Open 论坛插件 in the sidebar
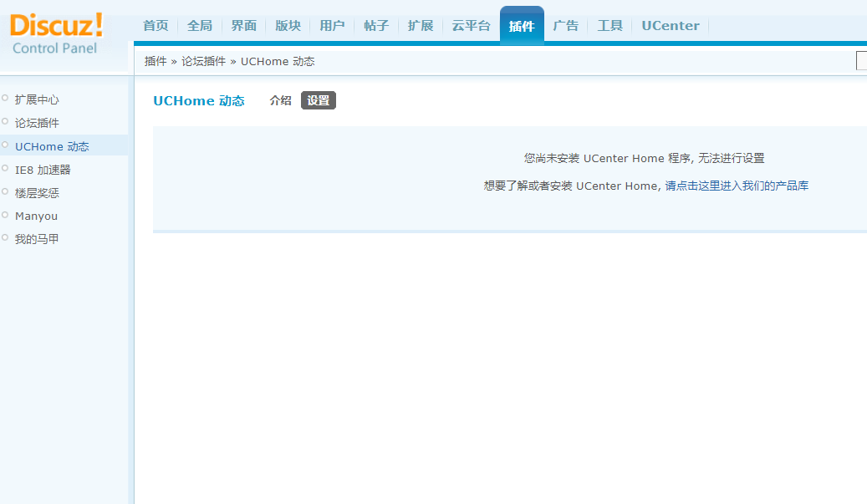This screenshot has height=504, width=867. (x=37, y=123)
